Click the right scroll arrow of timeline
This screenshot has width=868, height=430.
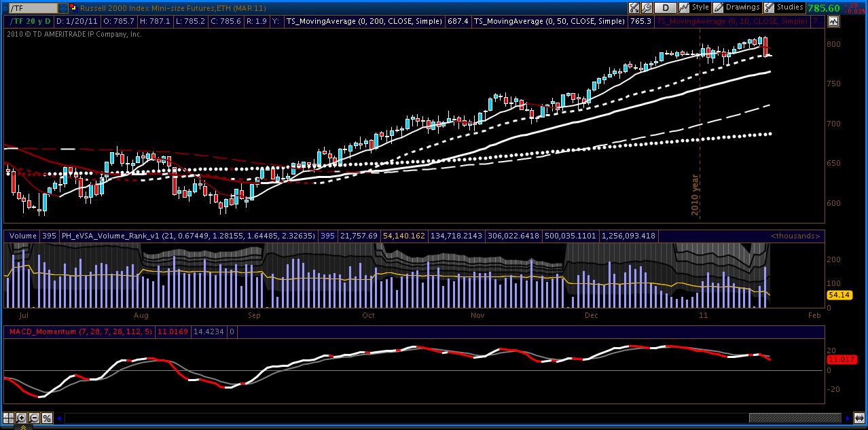pos(847,418)
